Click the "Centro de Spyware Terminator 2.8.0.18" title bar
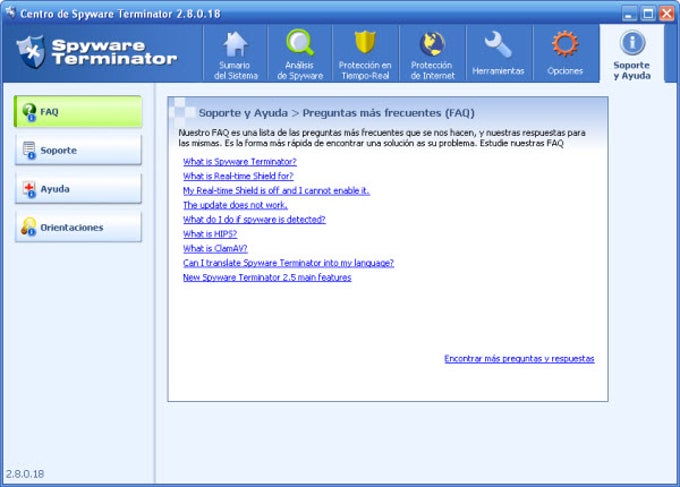680x487 pixels. (x=120, y=13)
